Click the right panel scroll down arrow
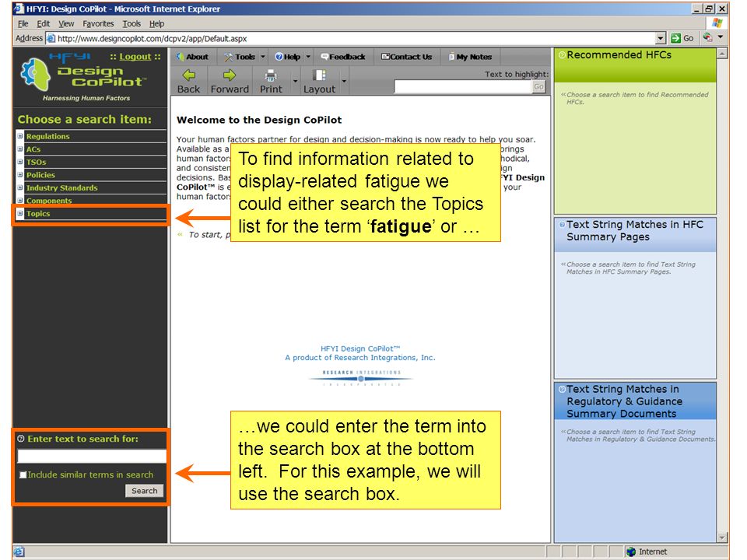Image resolution: width=747 pixels, height=560 pixels. tap(722, 537)
